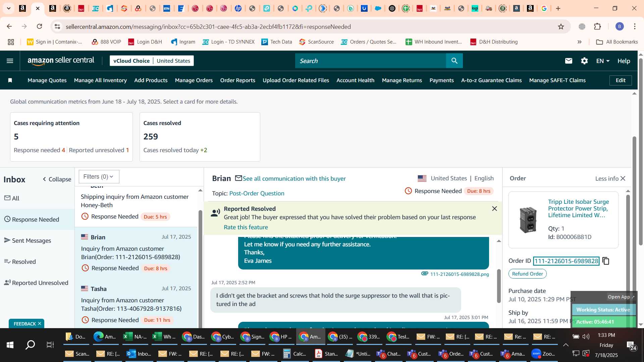Viewport: 644px width, 362px height.
Task: Open the Tripp Lite product thumbnail
Action: (528, 220)
